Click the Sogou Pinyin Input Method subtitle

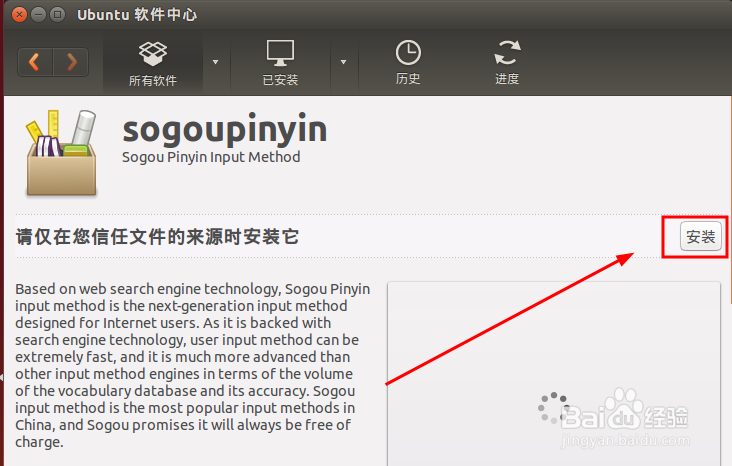coord(211,157)
